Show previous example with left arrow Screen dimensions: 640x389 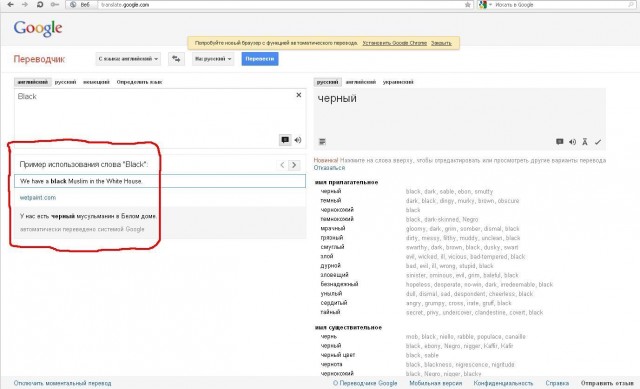[282, 165]
